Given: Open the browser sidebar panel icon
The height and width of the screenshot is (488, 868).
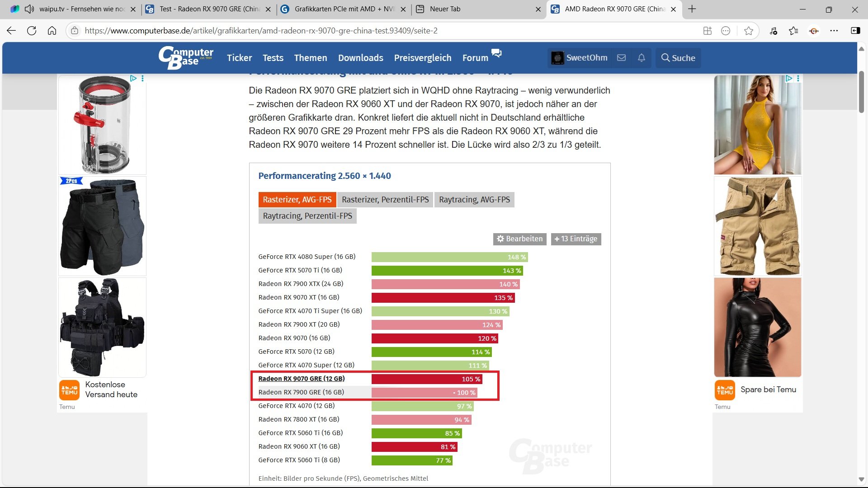Looking at the screenshot, I should click(855, 31).
